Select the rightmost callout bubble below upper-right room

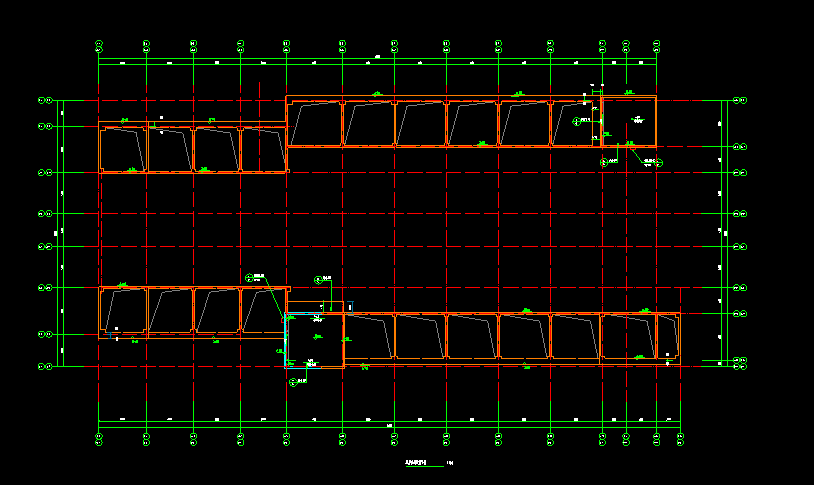pos(648,160)
